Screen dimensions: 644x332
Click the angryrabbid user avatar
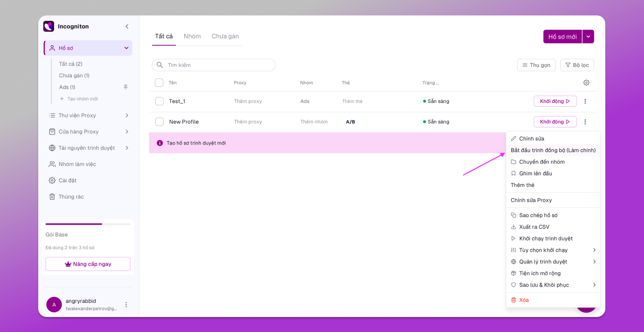click(54, 305)
